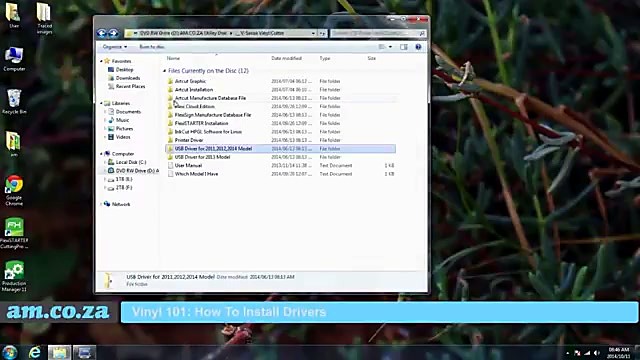Go forward with the Explorer Forward arrow
This screenshot has width=640, height=360.
pos(113,33)
